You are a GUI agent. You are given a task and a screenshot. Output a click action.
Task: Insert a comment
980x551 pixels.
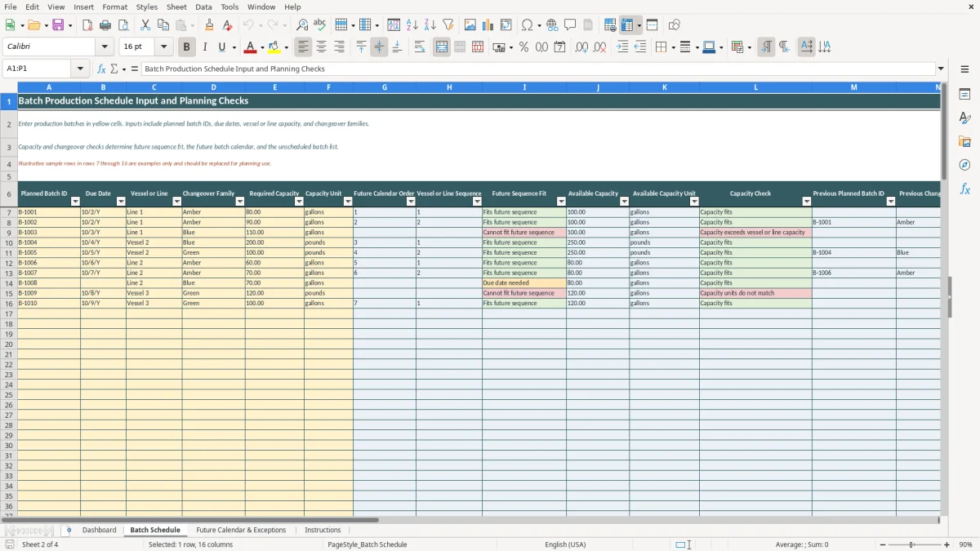tap(570, 25)
